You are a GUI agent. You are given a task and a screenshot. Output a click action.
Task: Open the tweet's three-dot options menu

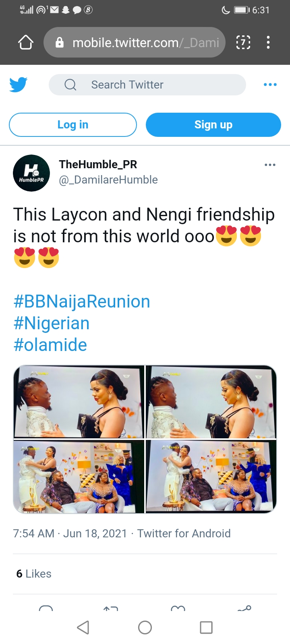tap(270, 165)
